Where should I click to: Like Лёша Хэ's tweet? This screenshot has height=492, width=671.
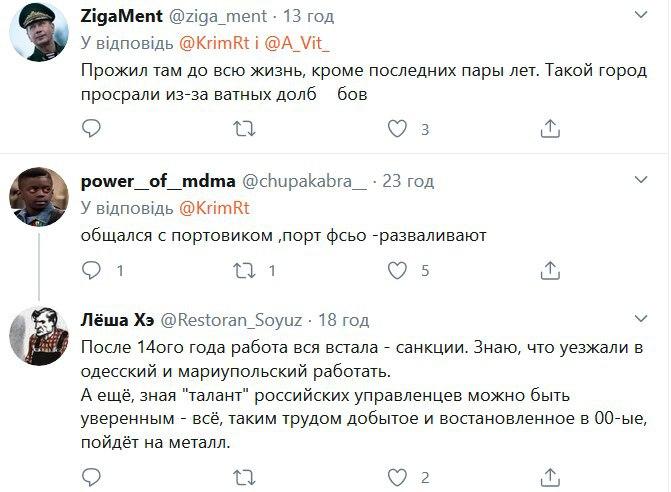(397, 476)
